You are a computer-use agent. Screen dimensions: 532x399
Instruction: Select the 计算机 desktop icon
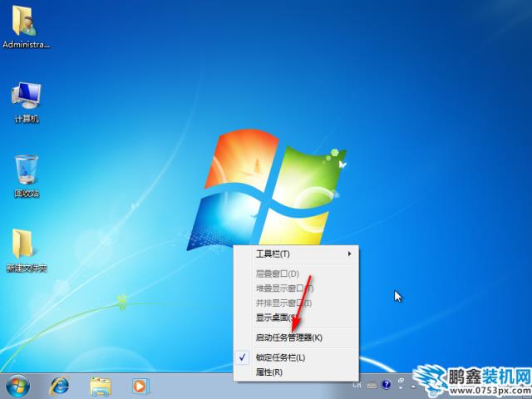(x=27, y=102)
